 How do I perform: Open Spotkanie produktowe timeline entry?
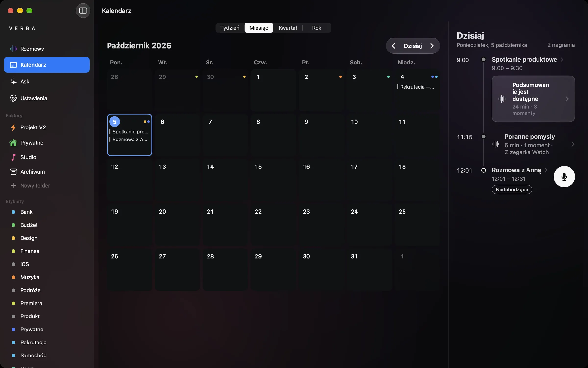coord(524,60)
